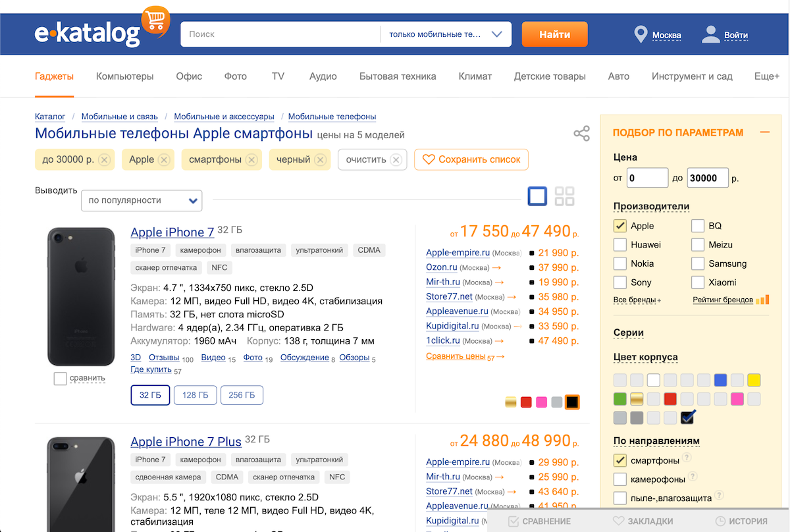Open the 'Бытовая техника' category tab

tap(398, 76)
